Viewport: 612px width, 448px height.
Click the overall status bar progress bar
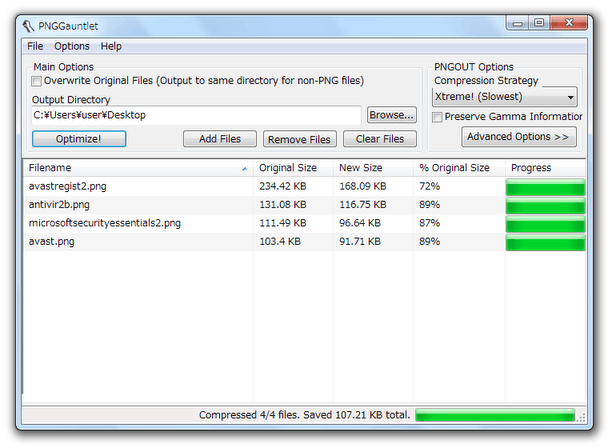[495, 415]
